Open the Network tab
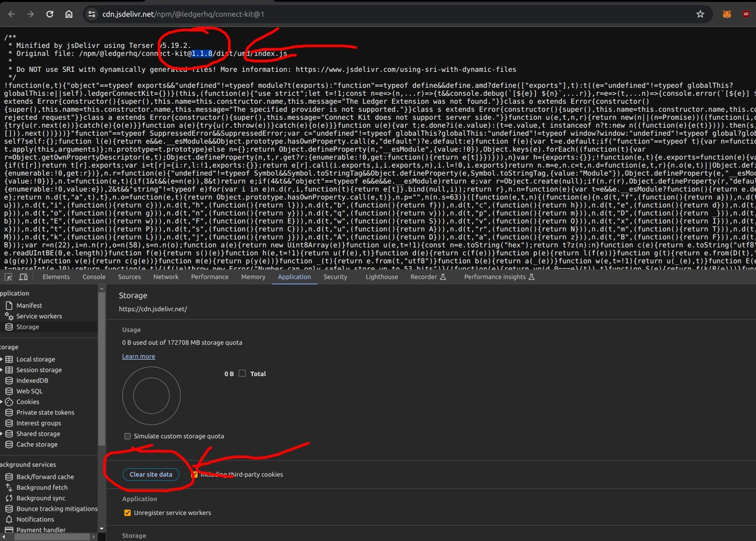The image size is (756, 541). tap(166, 277)
